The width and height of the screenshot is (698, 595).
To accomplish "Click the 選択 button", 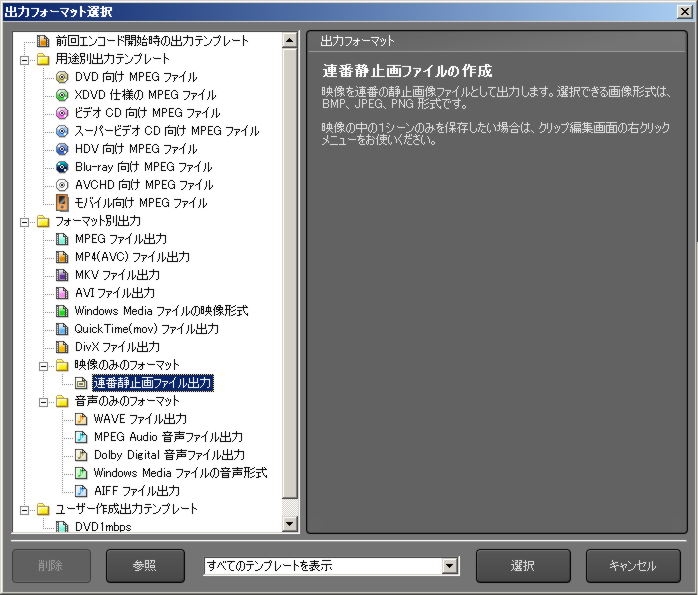I will pos(523,566).
